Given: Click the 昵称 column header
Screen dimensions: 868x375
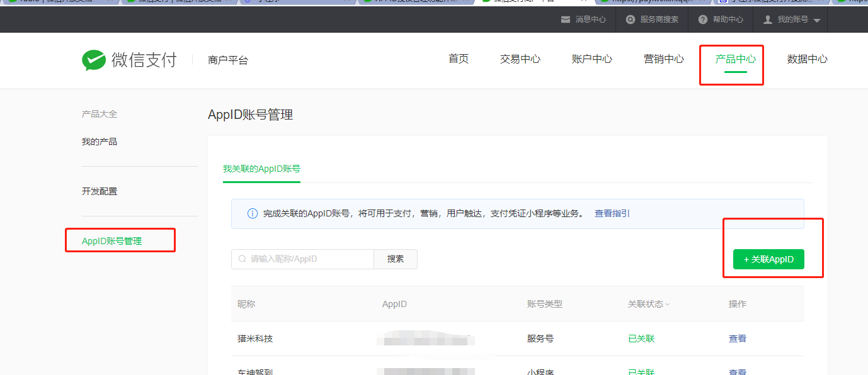Looking at the screenshot, I should click(x=246, y=304).
